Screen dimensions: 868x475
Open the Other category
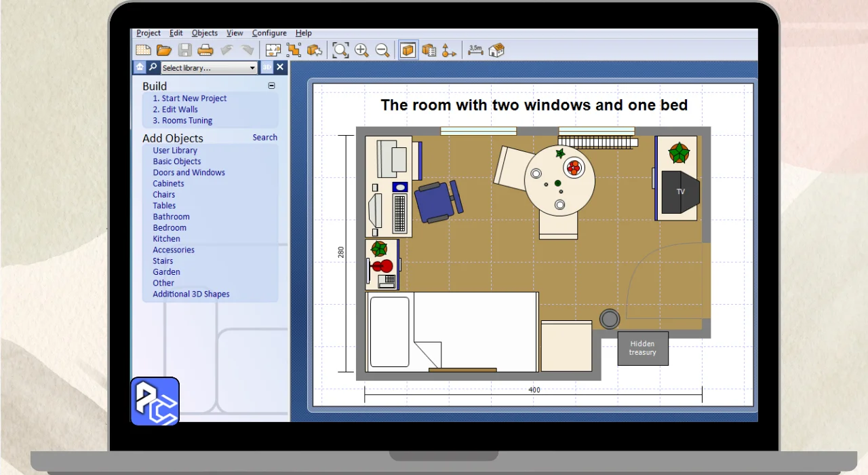click(163, 283)
